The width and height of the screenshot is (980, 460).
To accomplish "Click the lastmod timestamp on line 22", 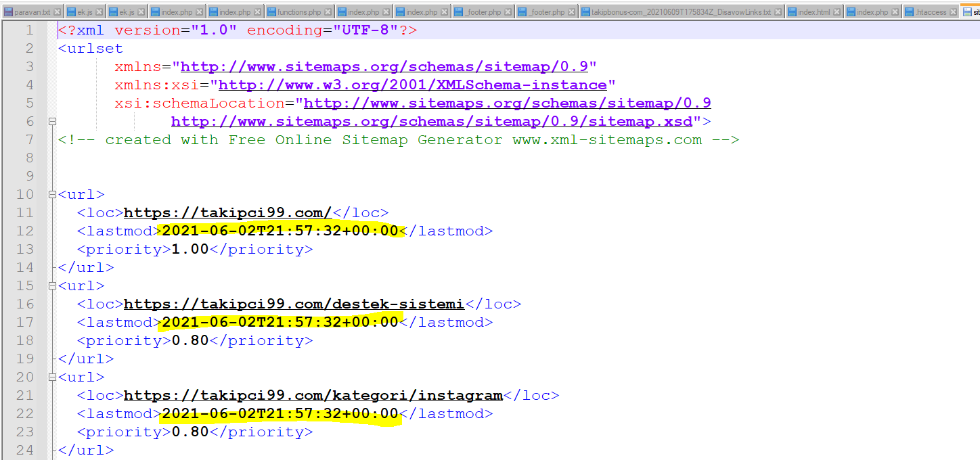I will 280,413.
